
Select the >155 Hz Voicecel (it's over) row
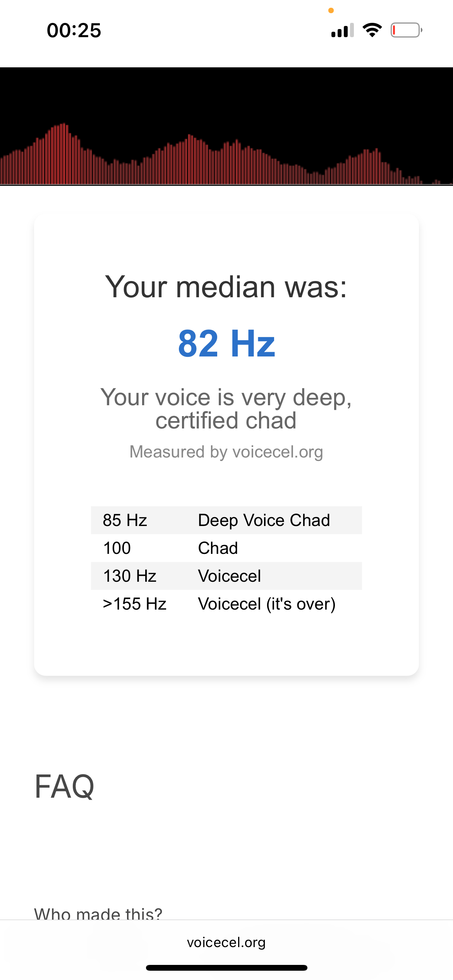[226, 604]
